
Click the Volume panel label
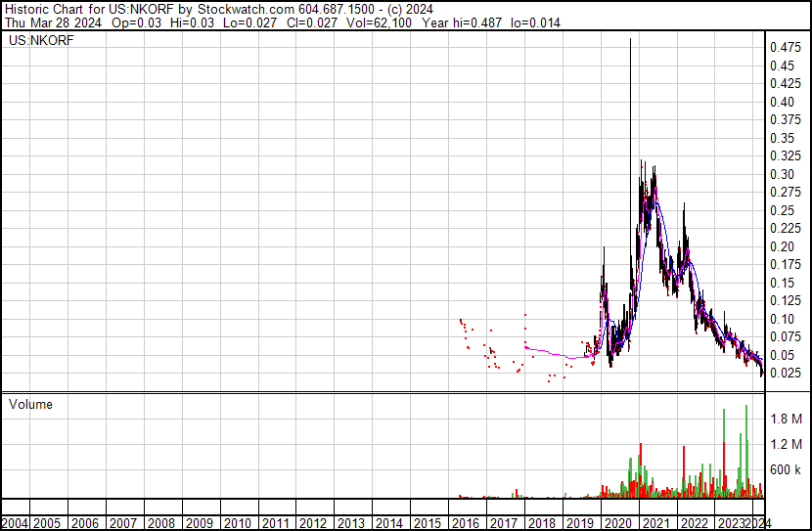click(x=30, y=404)
